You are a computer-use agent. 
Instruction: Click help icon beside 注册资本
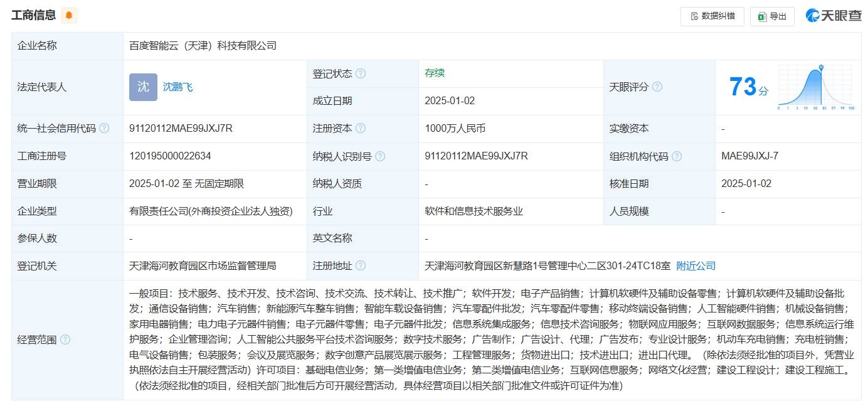pyautogui.click(x=361, y=128)
